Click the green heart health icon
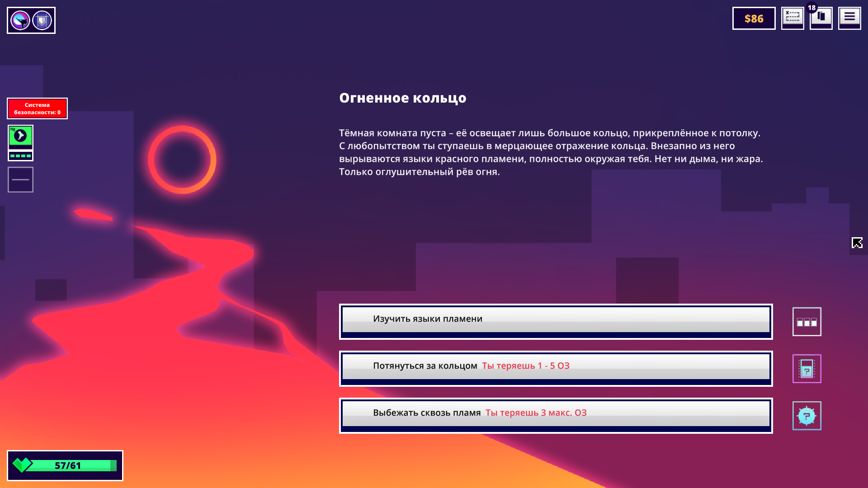868x488 pixels. tap(22, 465)
